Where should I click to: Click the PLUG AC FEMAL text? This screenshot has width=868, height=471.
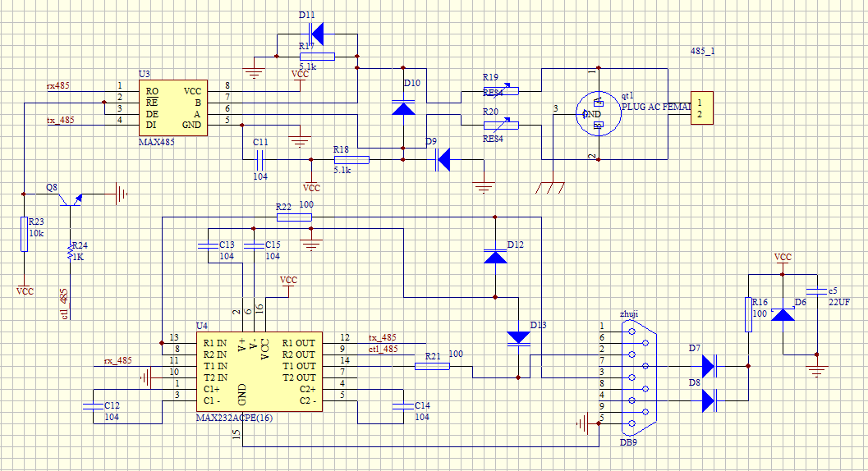point(656,107)
